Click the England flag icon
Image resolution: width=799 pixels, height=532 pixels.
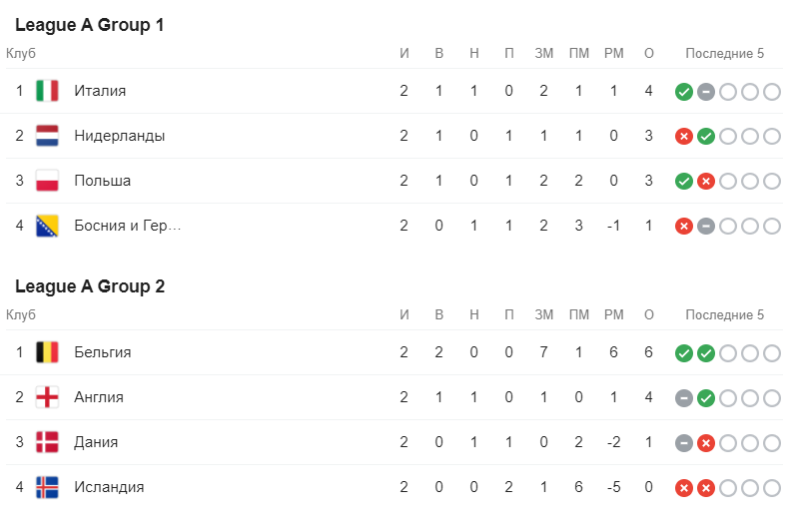(x=47, y=397)
